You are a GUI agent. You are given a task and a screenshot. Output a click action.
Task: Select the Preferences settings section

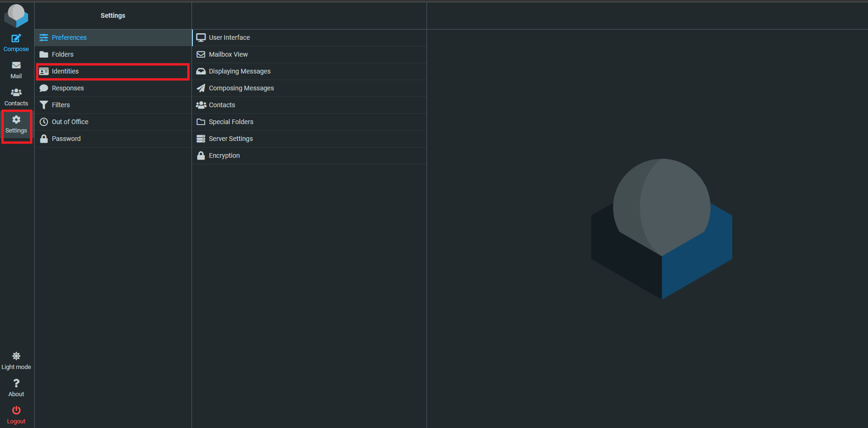coord(69,37)
